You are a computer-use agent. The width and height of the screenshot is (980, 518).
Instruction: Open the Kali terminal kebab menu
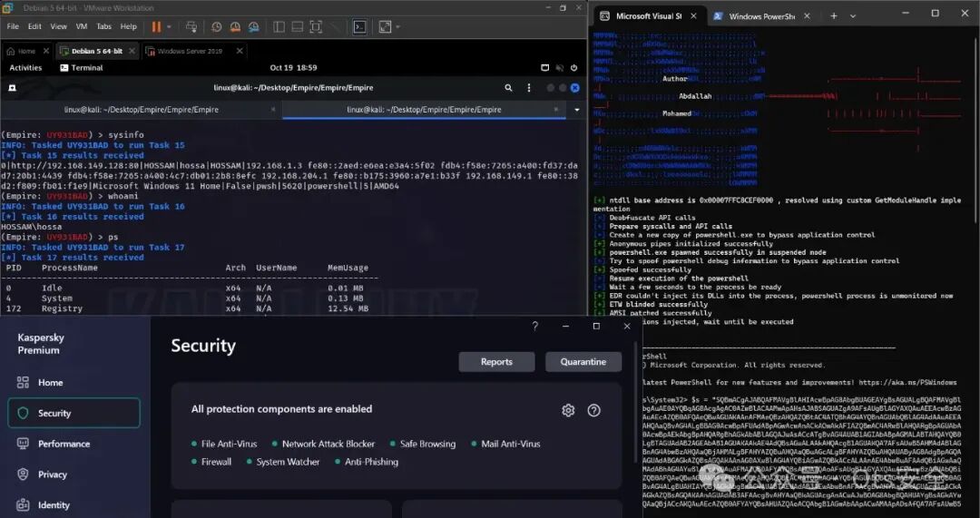[x=529, y=88]
